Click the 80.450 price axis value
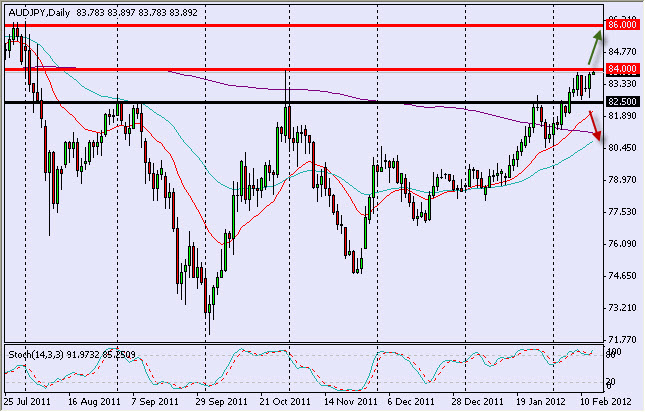Screen dimensions: 645x412 (622, 148)
